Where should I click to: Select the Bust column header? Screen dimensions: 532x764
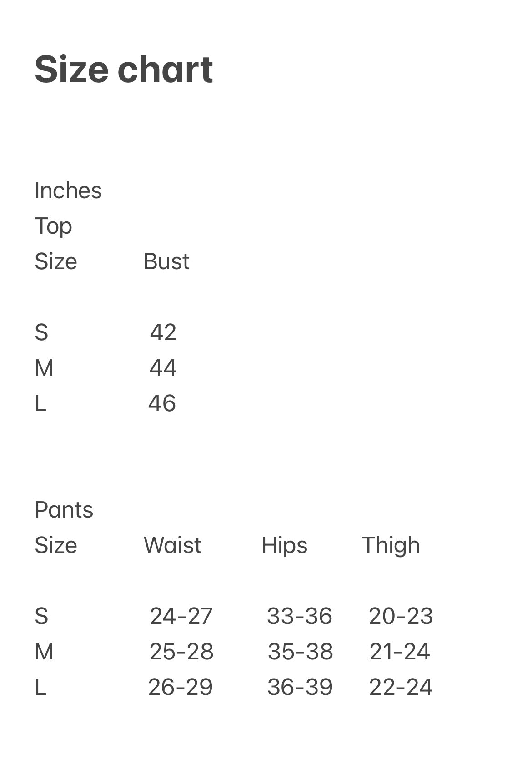coord(166,261)
